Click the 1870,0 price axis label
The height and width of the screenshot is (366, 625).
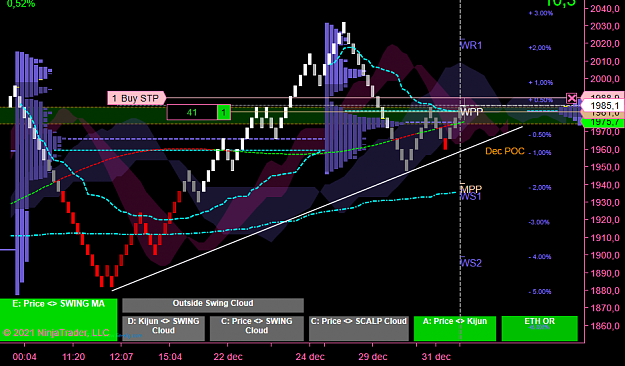(605, 308)
